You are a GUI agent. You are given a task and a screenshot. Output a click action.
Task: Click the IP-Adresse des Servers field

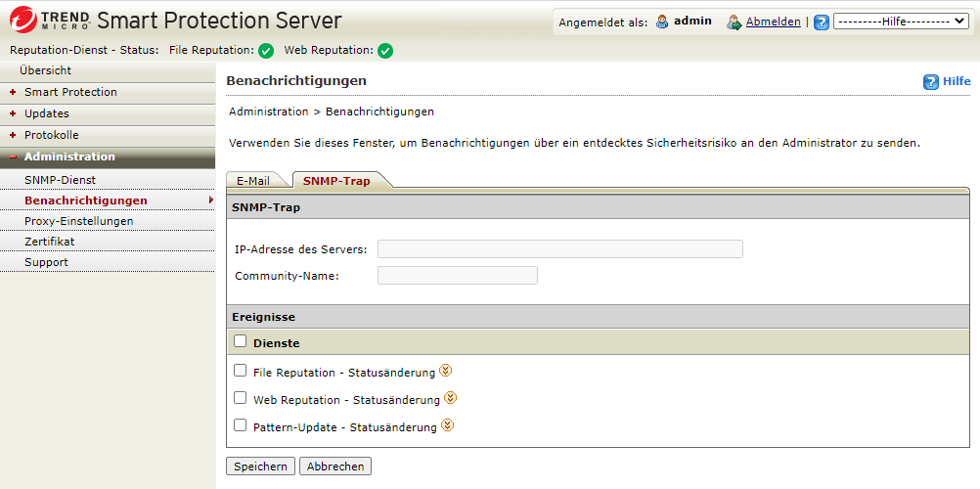coord(559,248)
